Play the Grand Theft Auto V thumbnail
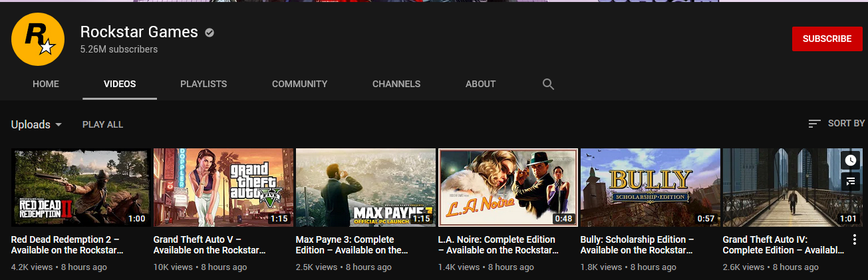Viewport: 868px width, 280px height. click(x=223, y=188)
